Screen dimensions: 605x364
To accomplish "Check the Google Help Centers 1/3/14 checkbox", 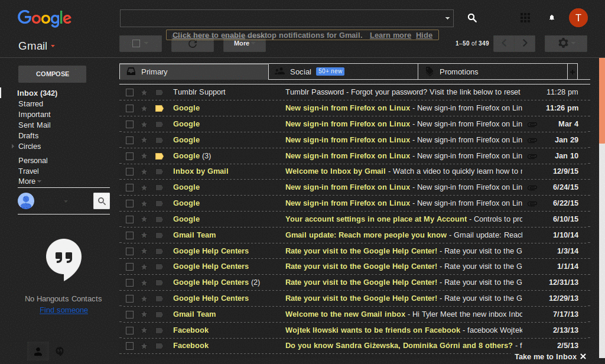I will pyautogui.click(x=129, y=251).
